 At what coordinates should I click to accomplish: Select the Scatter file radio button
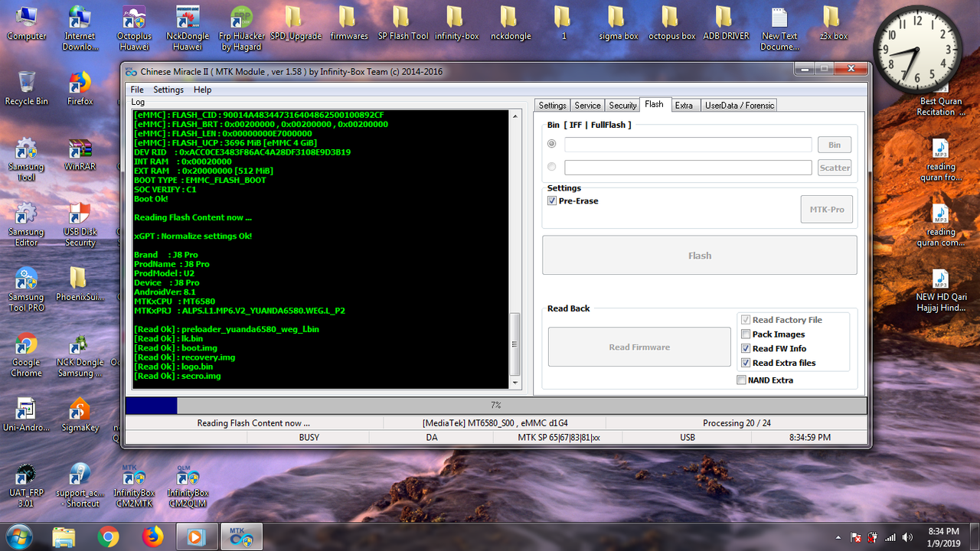(552, 167)
